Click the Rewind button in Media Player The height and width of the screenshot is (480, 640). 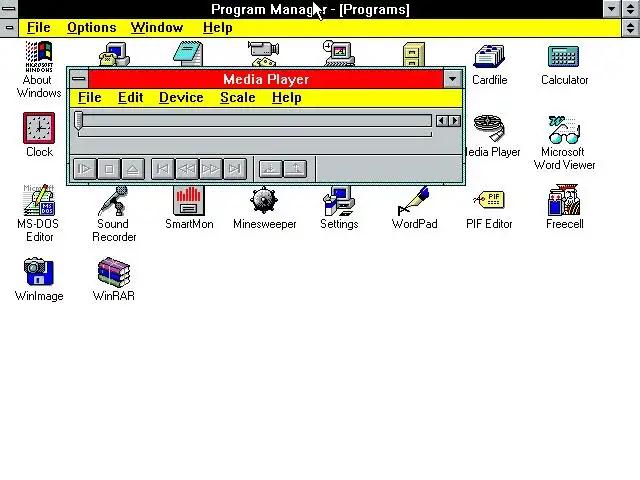(x=187, y=169)
